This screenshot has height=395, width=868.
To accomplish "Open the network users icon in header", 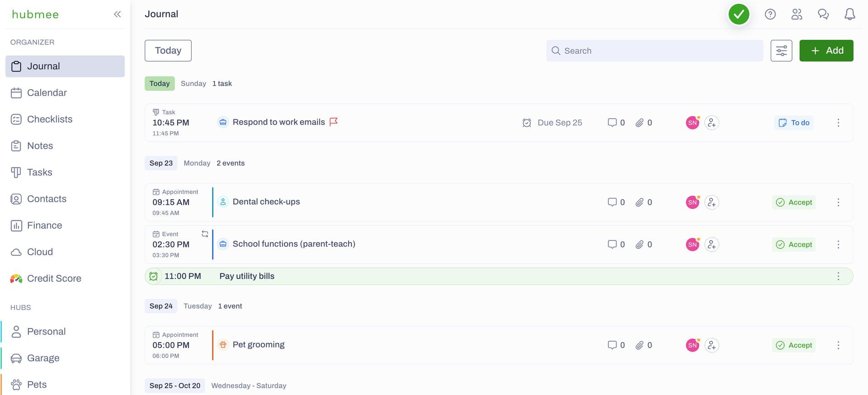I will (797, 14).
